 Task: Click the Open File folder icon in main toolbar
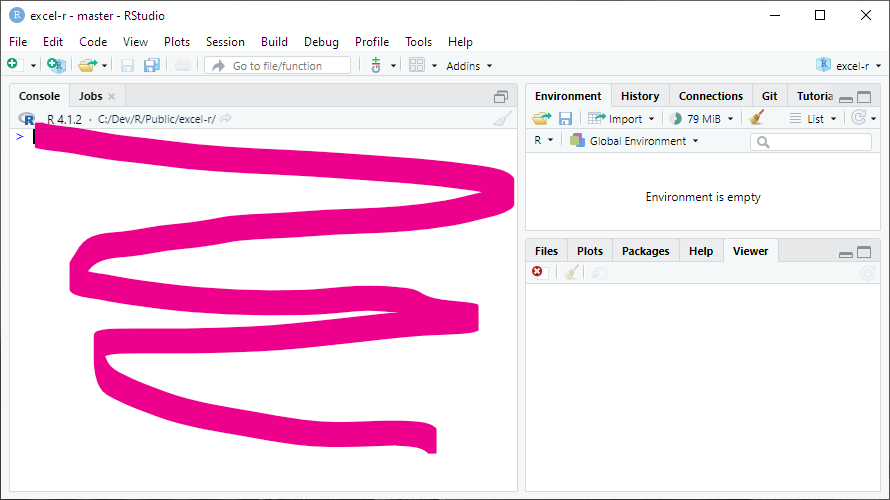[x=88, y=65]
